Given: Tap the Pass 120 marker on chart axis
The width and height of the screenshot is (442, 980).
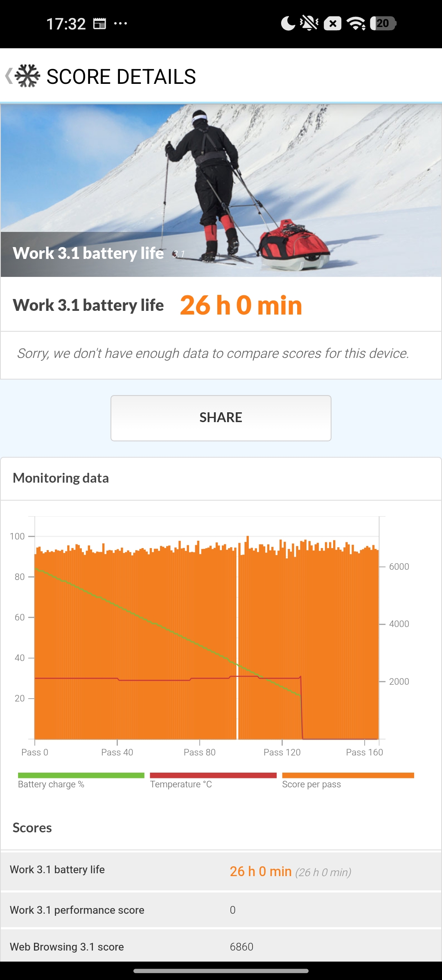Looking at the screenshot, I should [x=282, y=752].
